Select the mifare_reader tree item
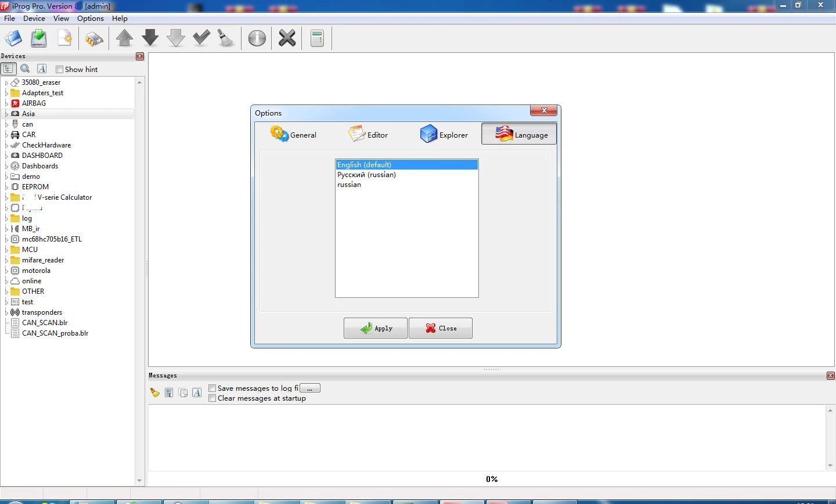836x504 pixels. (43, 260)
